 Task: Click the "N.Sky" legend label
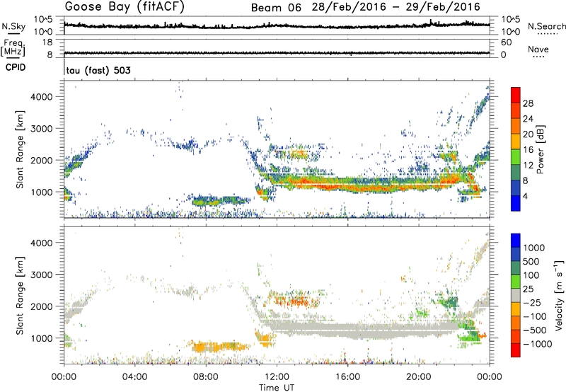point(13,26)
